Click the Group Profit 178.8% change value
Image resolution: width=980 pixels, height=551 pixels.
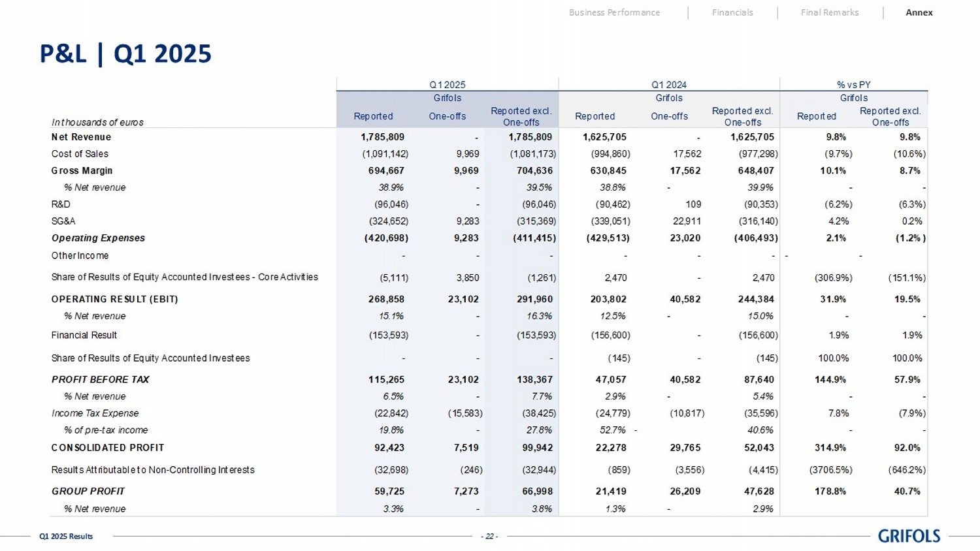click(830, 491)
